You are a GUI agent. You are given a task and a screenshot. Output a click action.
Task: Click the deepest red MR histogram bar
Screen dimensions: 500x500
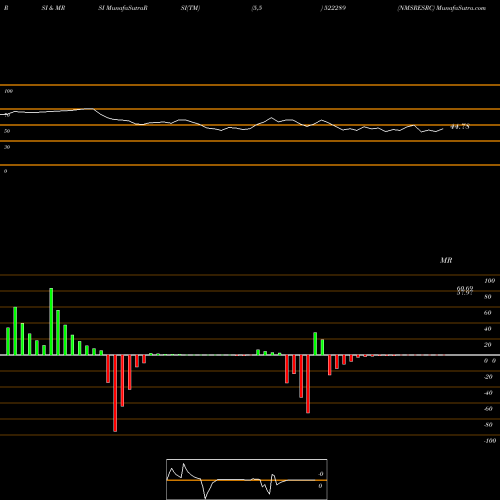click(115, 393)
